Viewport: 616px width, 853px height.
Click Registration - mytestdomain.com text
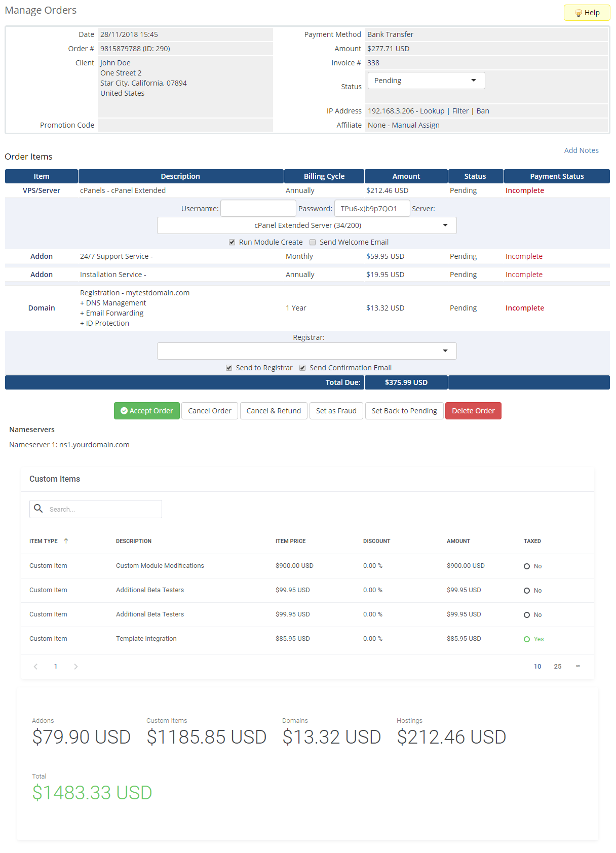tap(135, 293)
